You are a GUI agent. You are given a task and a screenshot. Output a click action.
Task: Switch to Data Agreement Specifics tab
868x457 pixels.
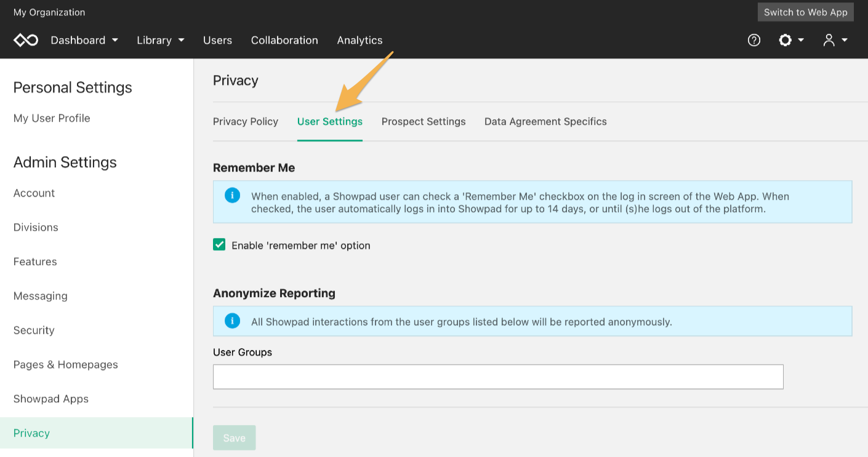click(x=545, y=121)
